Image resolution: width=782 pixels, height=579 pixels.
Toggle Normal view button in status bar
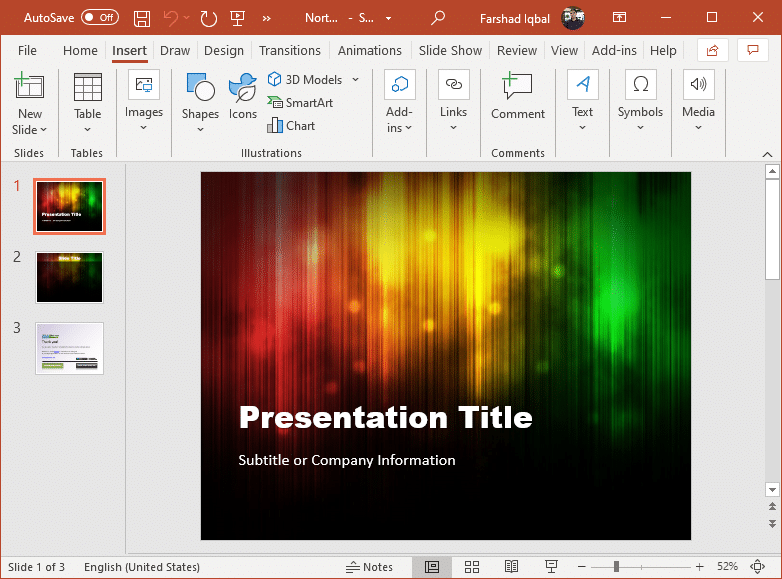(x=432, y=567)
